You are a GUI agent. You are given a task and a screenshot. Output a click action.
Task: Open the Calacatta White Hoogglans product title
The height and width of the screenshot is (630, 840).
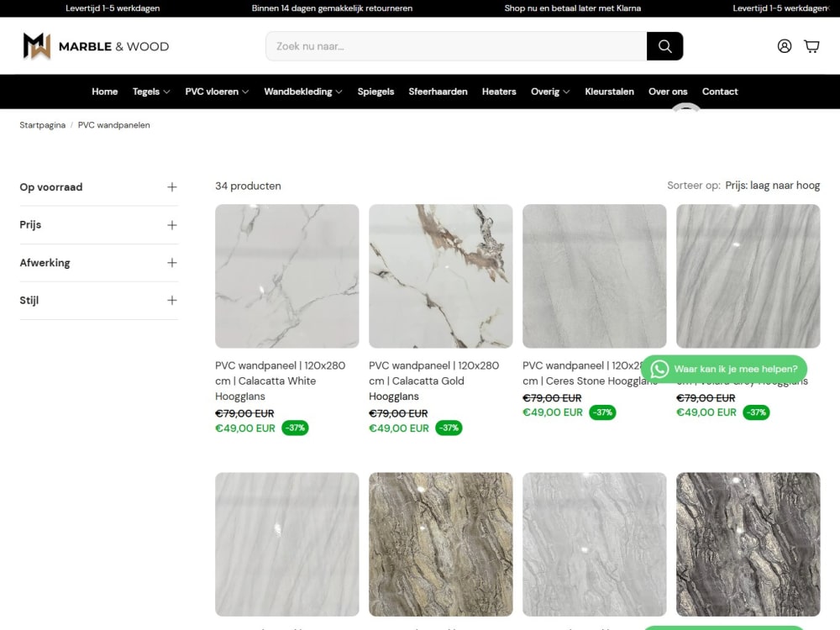click(x=281, y=381)
